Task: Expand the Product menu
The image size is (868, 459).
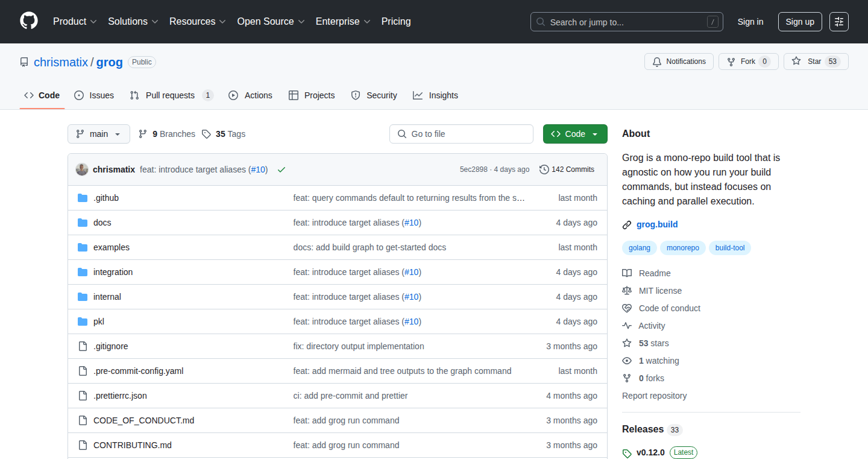Action: click(75, 21)
